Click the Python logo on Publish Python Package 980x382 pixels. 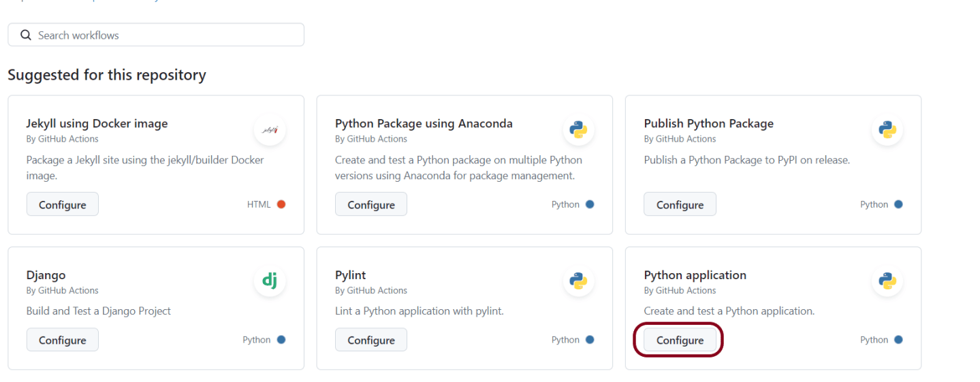pos(887,129)
